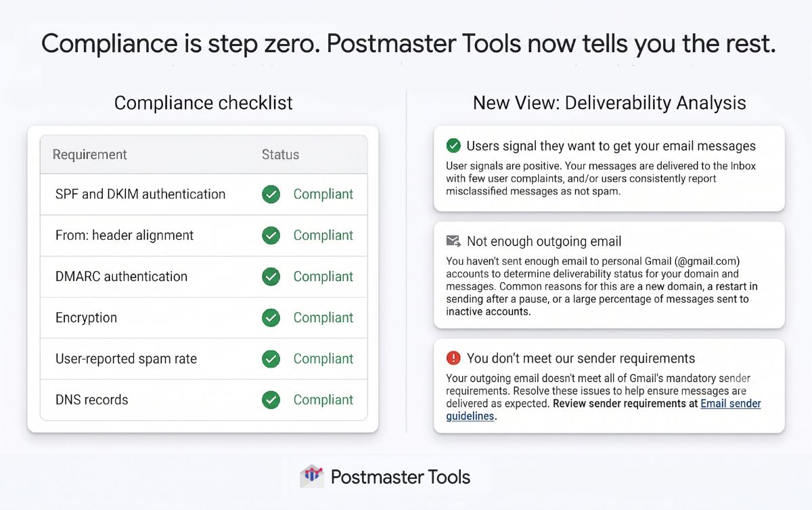Click the You don't meet our sender requirements title
The height and width of the screenshot is (510, 812).
tap(581, 358)
